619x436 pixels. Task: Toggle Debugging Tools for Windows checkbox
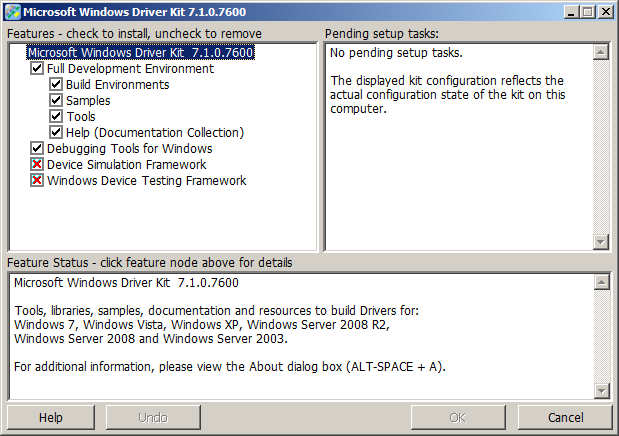[37, 148]
